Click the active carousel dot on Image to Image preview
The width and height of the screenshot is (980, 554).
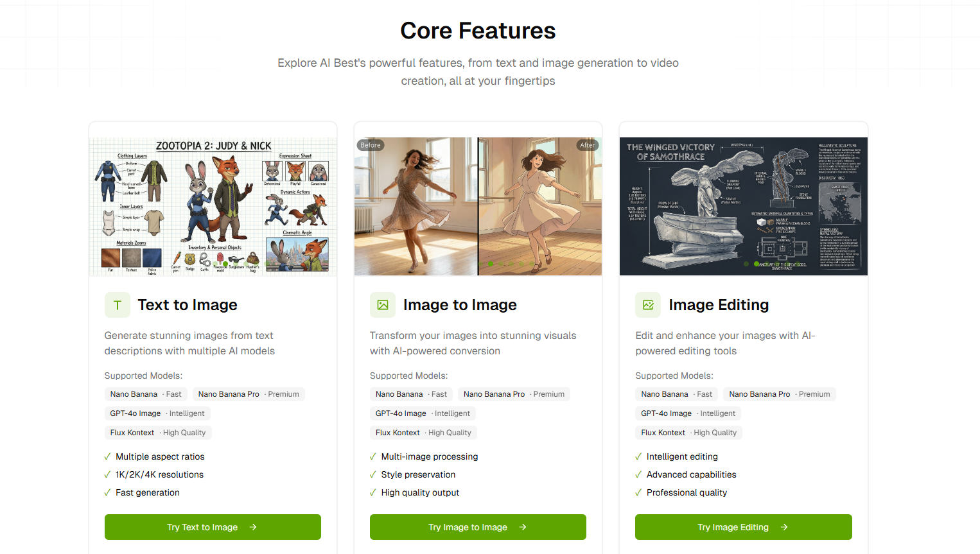click(x=491, y=264)
